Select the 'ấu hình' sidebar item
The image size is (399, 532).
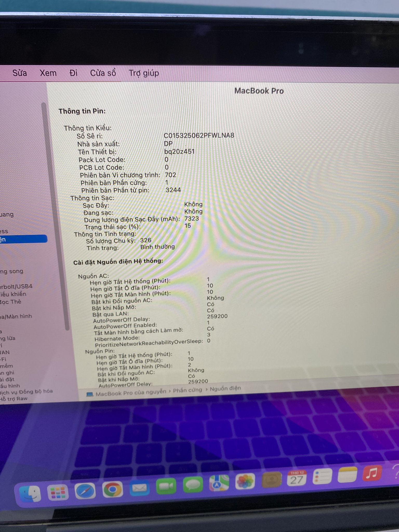tap(10, 386)
